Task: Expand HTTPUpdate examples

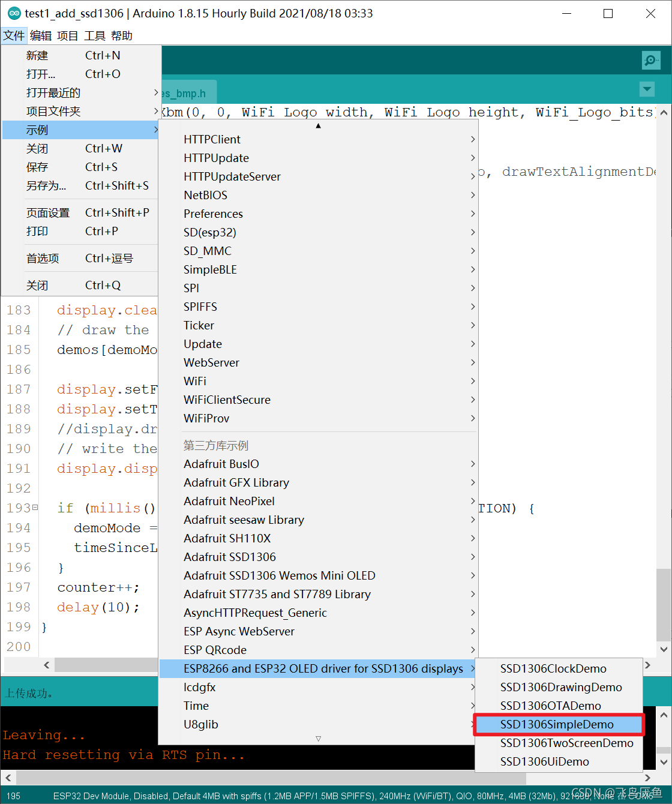Action: click(x=318, y=158)
